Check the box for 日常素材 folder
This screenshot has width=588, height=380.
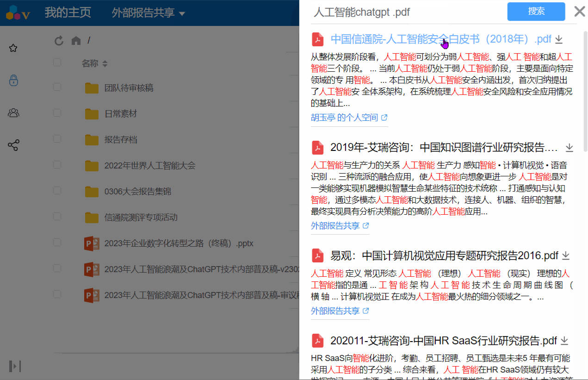tap(57, 113)
